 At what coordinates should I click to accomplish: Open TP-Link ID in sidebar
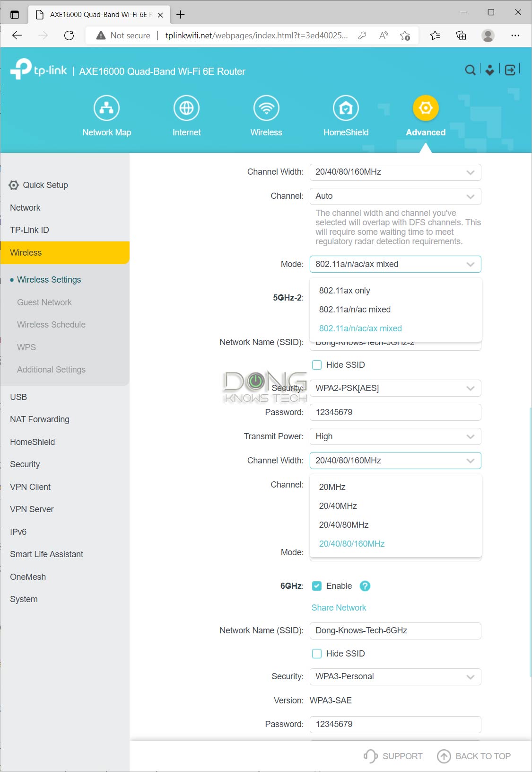pos(29,230)
